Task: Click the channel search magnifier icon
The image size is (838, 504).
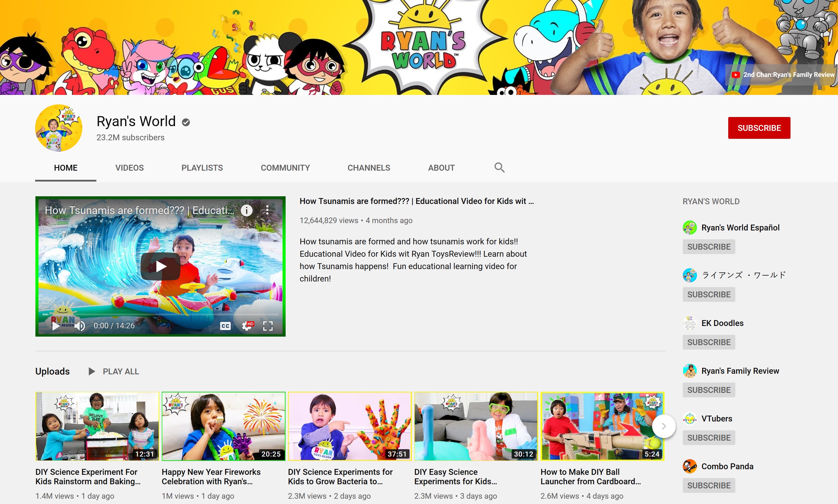Action: [x=499, y=167]
